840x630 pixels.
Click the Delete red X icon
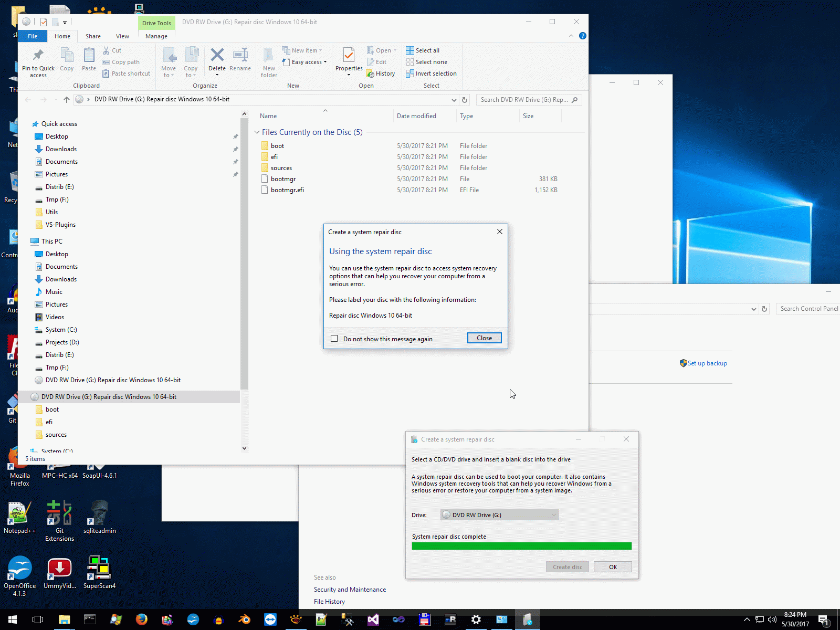pyautogui.click(x=217, y=55)
